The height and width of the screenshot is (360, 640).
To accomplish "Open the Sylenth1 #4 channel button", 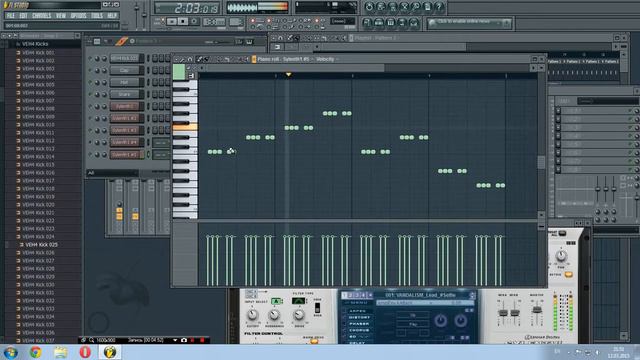I will pyautogui.click(x=124, y=142).
